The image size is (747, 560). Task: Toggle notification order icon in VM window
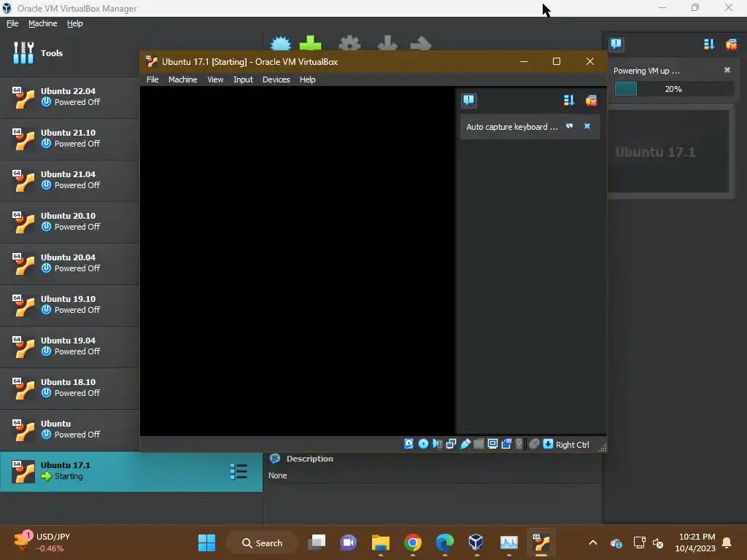[x=569, y=100]
